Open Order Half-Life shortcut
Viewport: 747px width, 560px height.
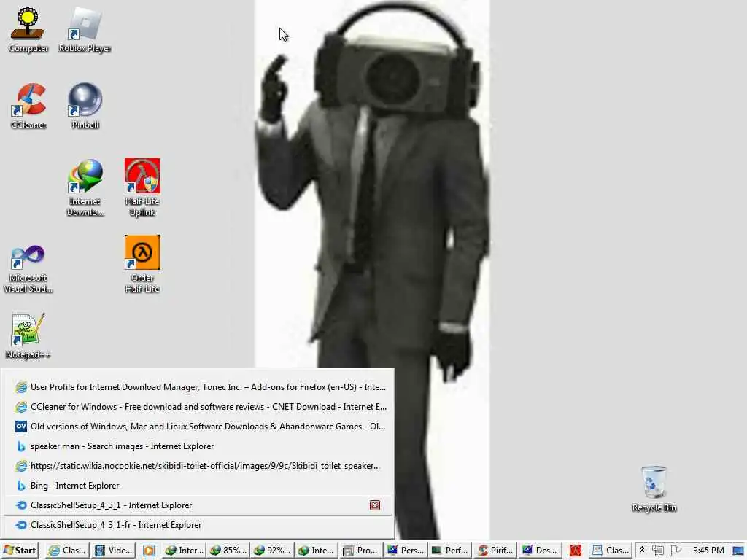click(x=142, y=264)
